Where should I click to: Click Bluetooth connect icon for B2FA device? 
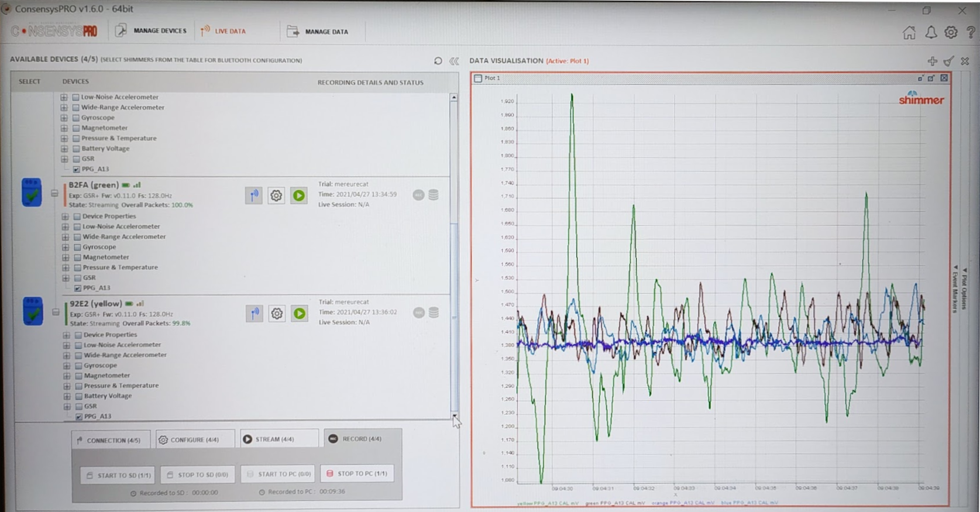[x=253, y=195]
